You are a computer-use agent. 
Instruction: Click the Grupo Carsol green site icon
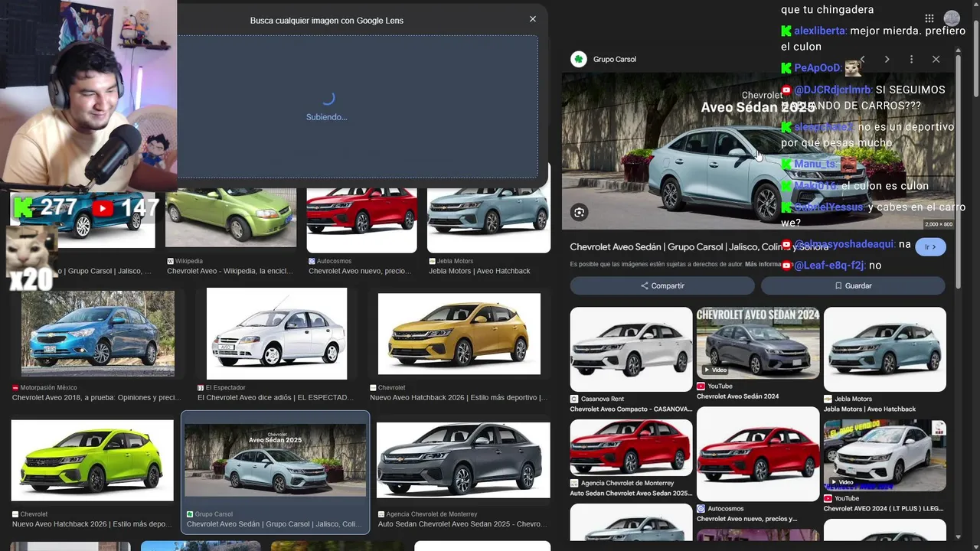tap(580, 59)
